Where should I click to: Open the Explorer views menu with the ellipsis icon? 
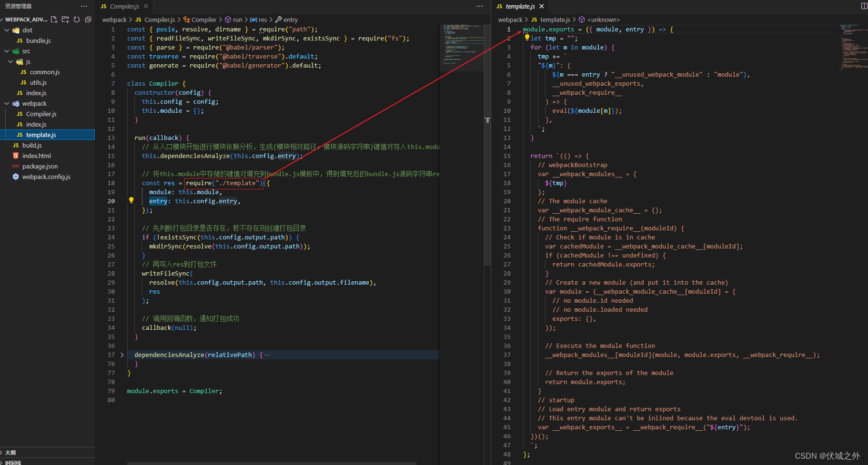(x=84, y=6)
